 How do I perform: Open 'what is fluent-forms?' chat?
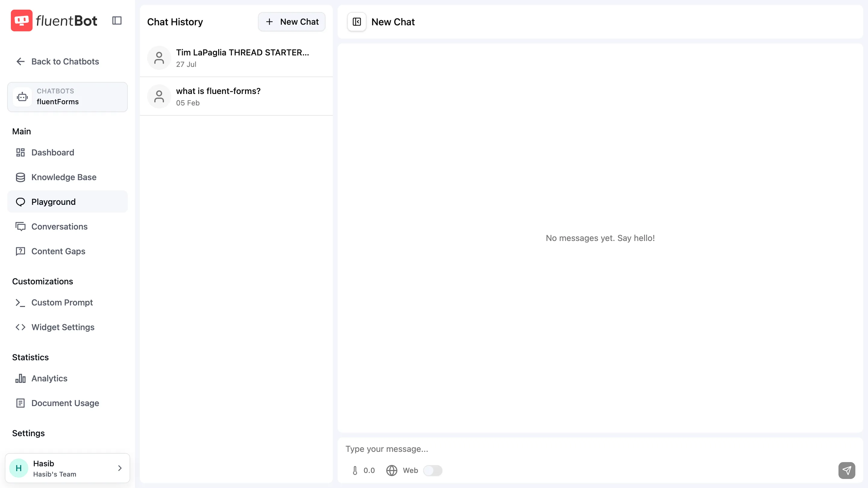coord(236,96)
